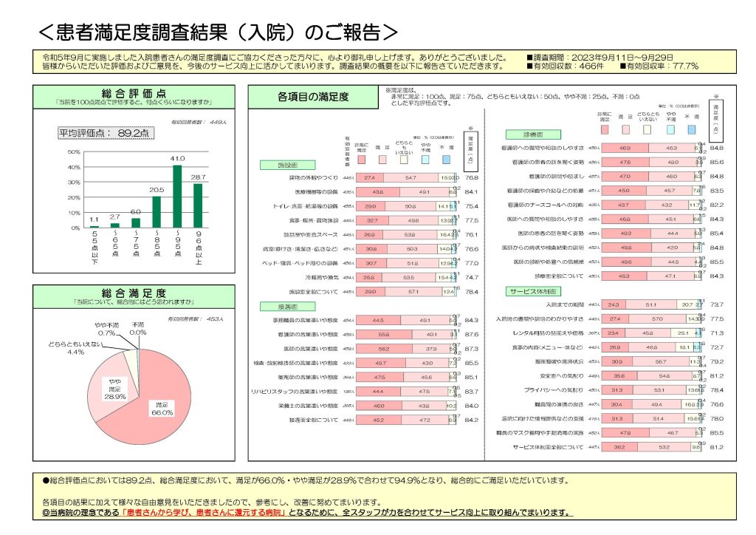The image size is (756, 535).
Task: Click the 冷暖房や換気 row label
Action: point(322,277)
